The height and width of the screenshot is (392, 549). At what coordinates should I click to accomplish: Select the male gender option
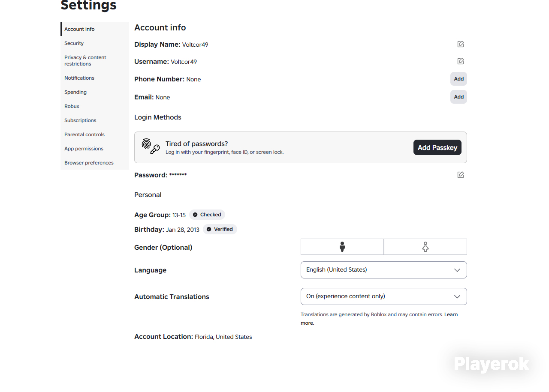(x=342, y=247)
